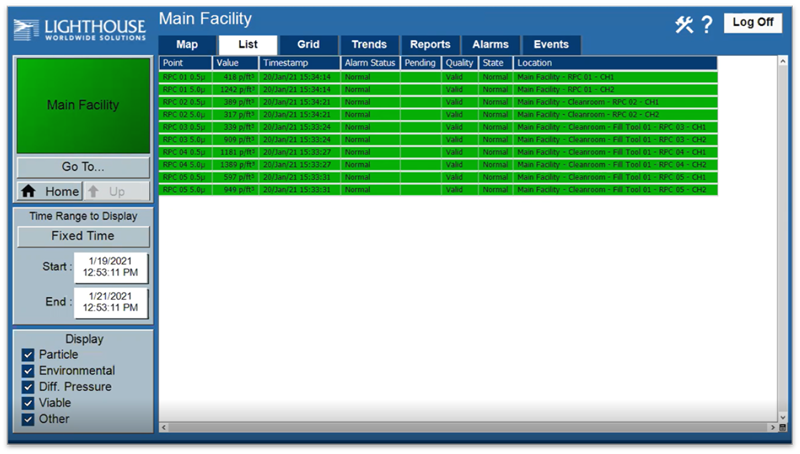This screenshot has height=454, width=800.
Task: Toggle the Environmental display checkbox
Action: pyautogui.click(x=28, y=371)
